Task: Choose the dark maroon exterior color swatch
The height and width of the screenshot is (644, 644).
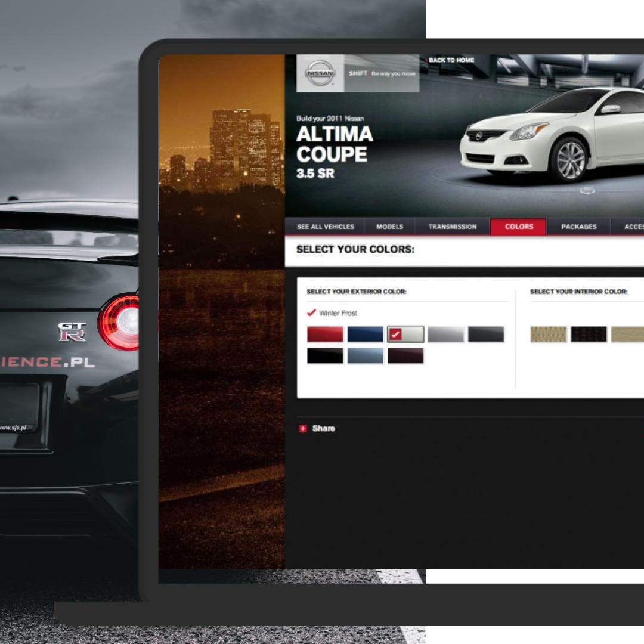Action: click(405, 355)
